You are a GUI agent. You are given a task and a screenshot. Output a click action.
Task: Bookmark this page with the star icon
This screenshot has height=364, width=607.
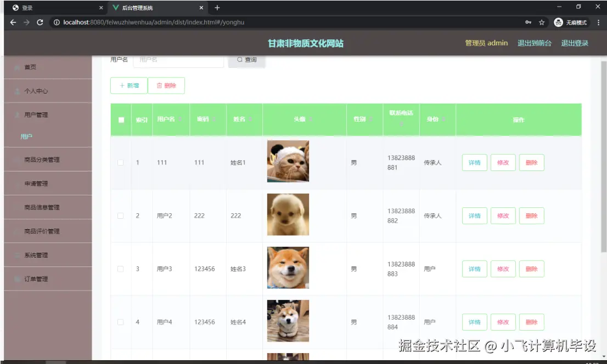(x=542, y=22)
